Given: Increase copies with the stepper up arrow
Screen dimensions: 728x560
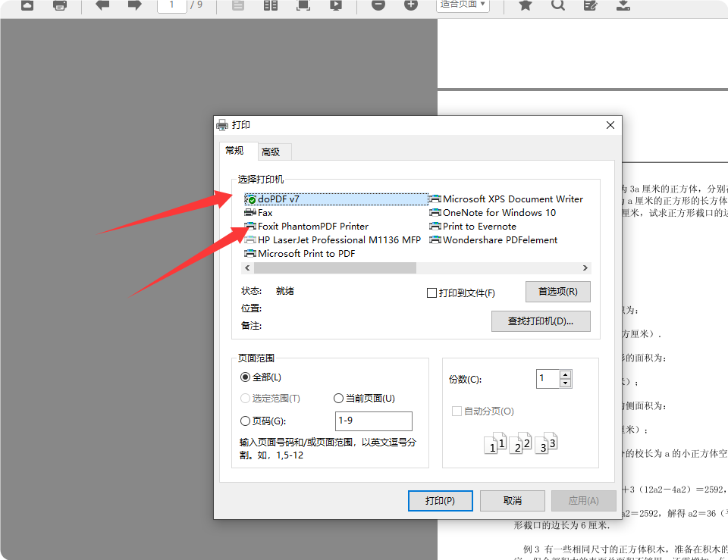Looking at the screenshot, I should (x=564, y=374).
